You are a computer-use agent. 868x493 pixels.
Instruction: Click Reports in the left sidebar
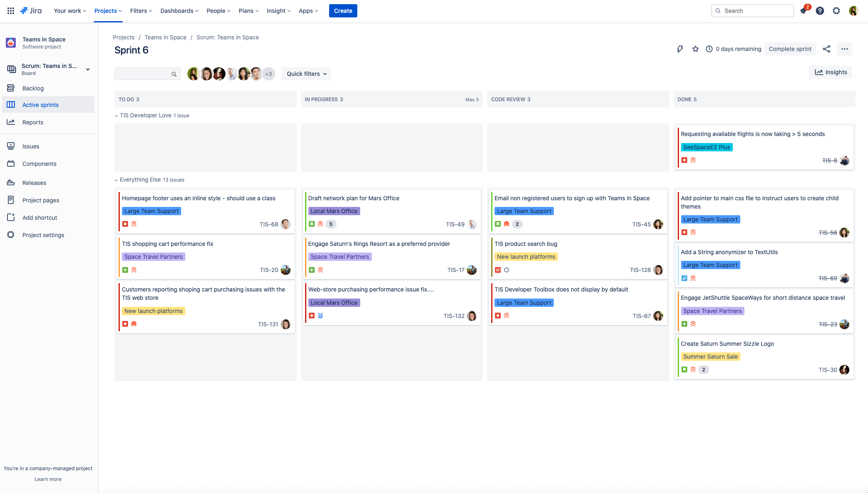pyautogui.click(x=34, y=122)
